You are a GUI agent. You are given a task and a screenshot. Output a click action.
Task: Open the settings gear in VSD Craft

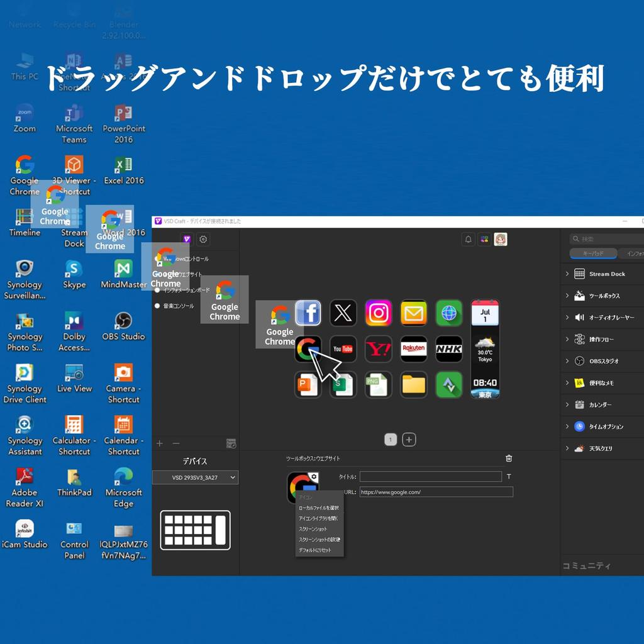click(203, 239)
